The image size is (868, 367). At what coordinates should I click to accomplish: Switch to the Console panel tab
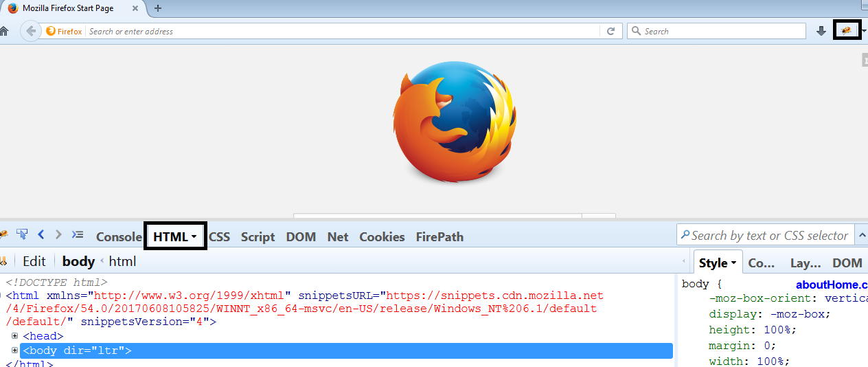click(x=119, y=237)
